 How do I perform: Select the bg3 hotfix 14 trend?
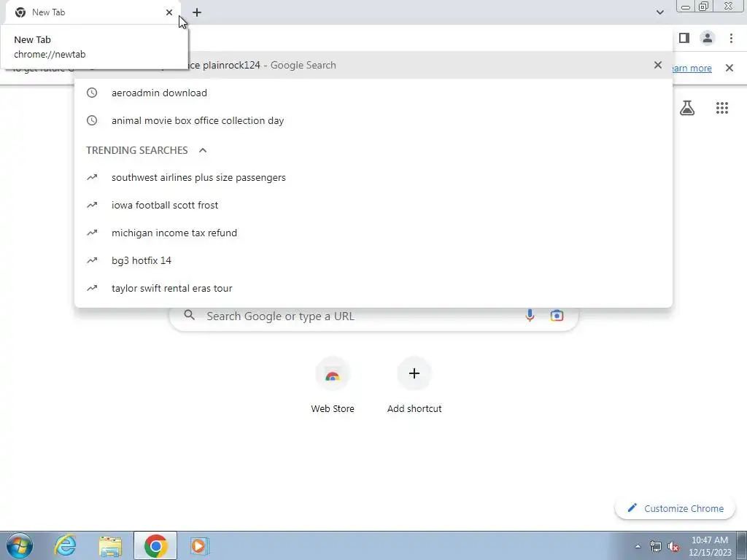point(373,260)
